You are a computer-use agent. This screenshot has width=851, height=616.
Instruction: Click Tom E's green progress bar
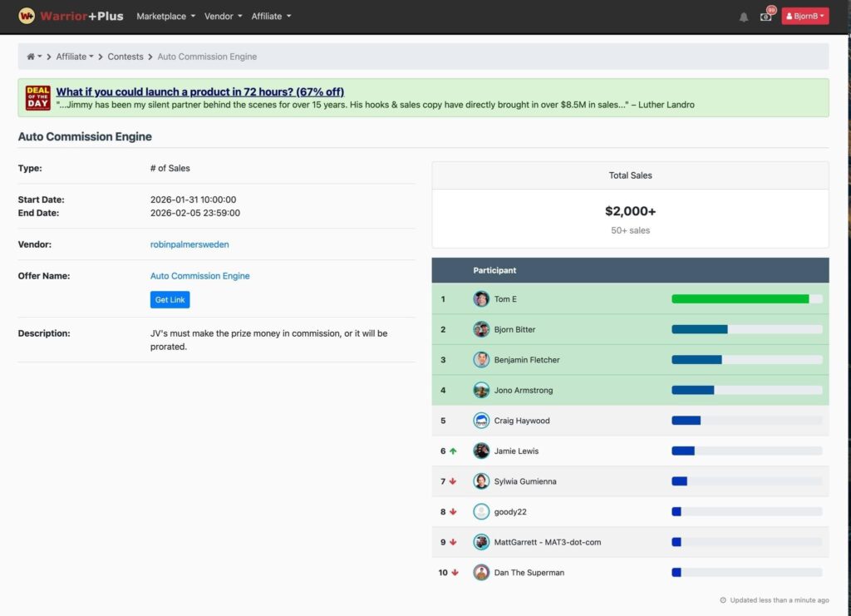(740, 299)
